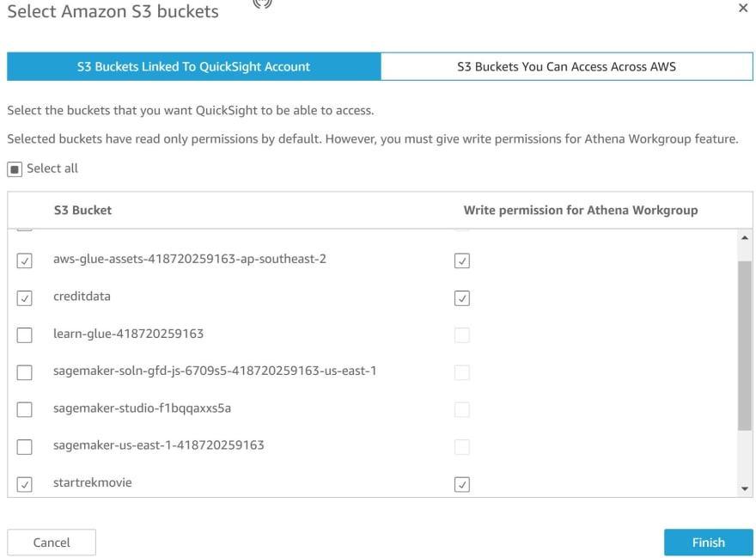
Task: Close the Select Amazon S3 buckets dialog
Action: pos(742,8)
